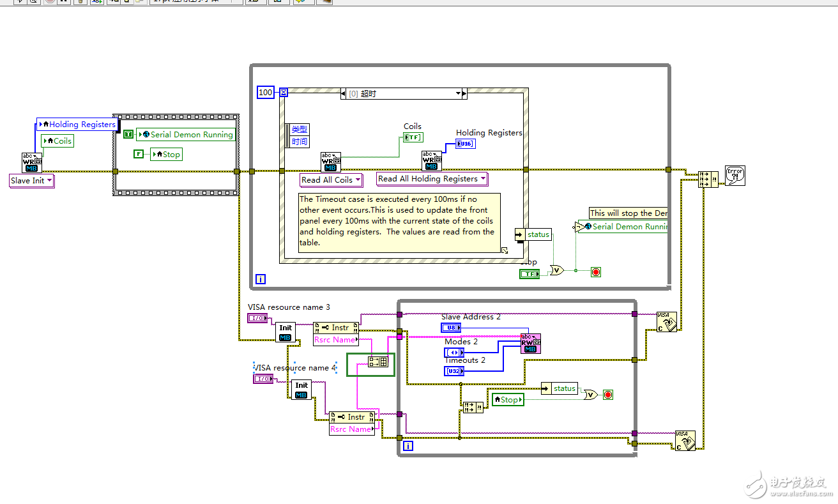Click the Init MB node near VISA resource name 3
This screenshot has height=504, width=838.
[x=285, y=332]
